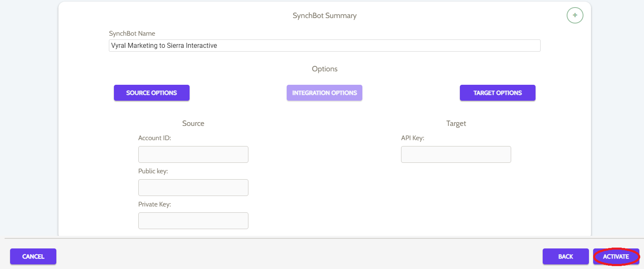Open Integration Options
Viewport: 644px width, 269px height.
click(325, 93)
